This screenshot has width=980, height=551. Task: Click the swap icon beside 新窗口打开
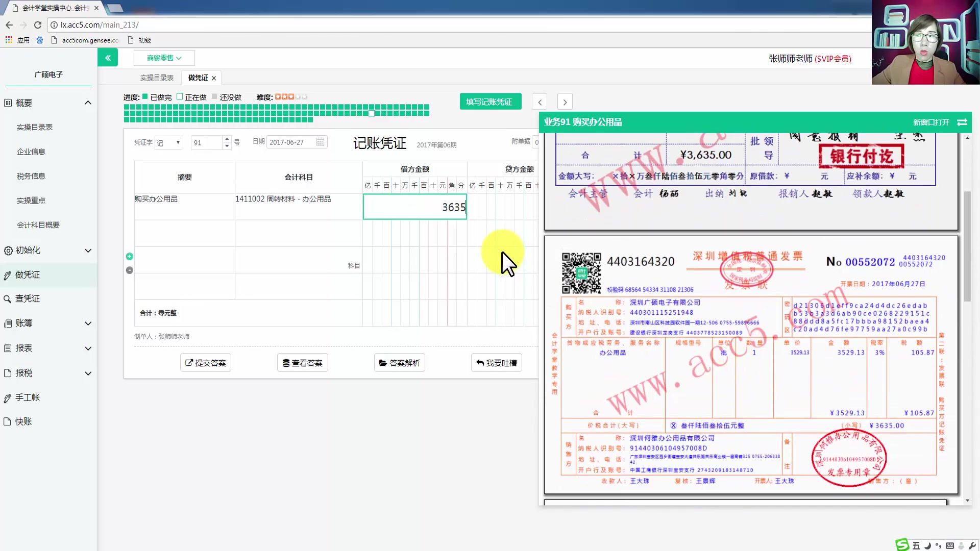click(x=962, y=122)
